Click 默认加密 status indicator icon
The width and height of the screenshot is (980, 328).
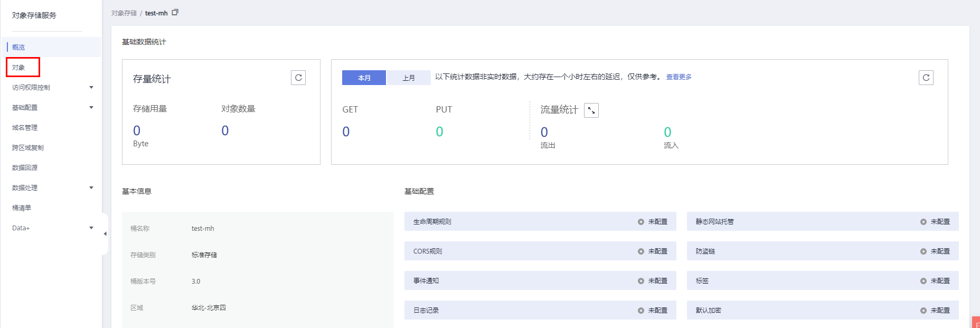[923, 311]
